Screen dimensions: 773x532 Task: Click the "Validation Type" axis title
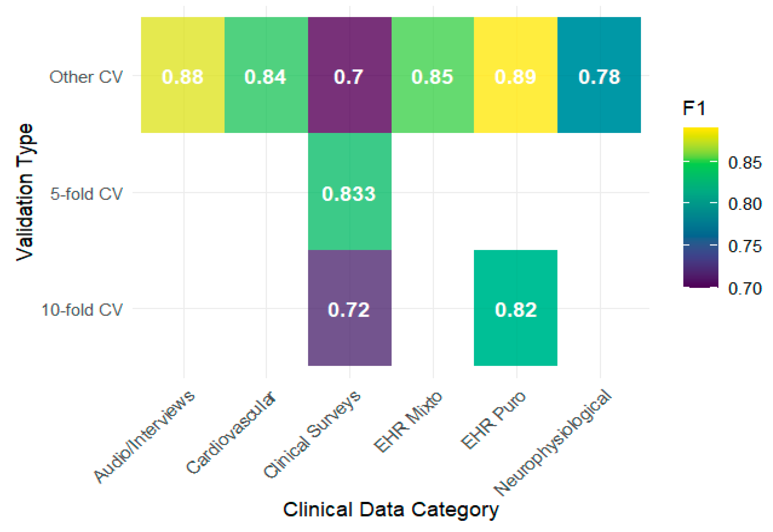point(25,192)
